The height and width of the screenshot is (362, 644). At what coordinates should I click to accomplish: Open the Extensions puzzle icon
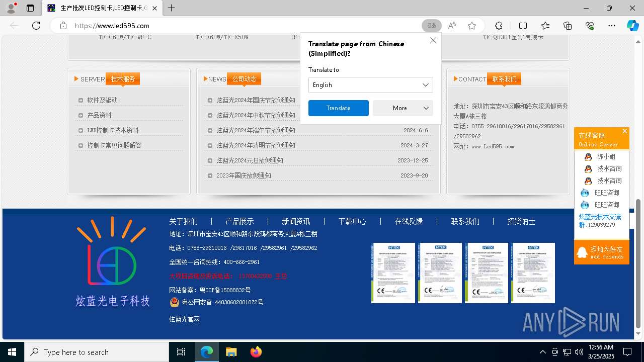(x=499, y=26)
